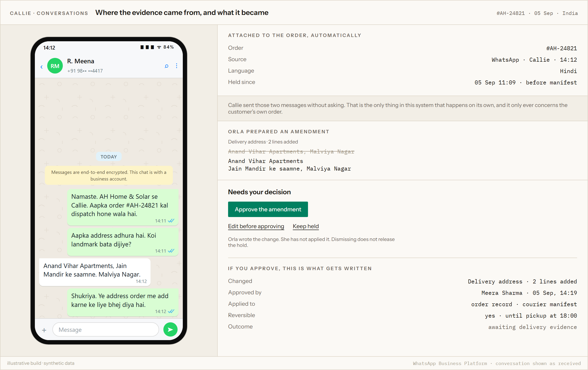Choose the Keep held link
Viewport: 588px width, 370px height.
tap(306, 226)
